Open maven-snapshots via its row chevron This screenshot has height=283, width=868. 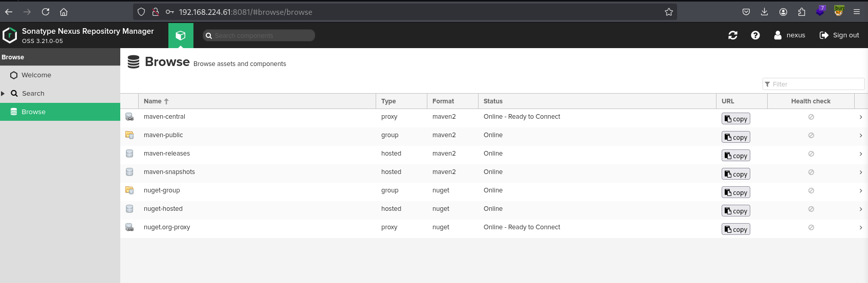[x=861, y=172]
